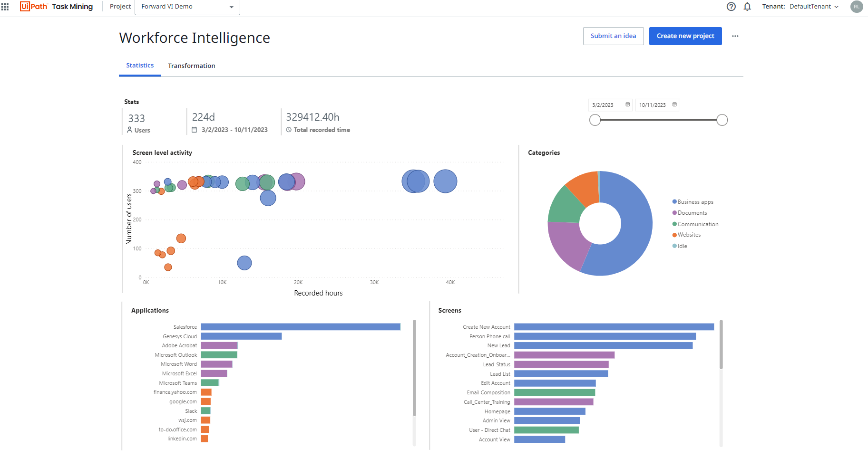Screen dimensions: 868x458
Task: Click the Email Composition screen label
Action: tap(488, 392)
